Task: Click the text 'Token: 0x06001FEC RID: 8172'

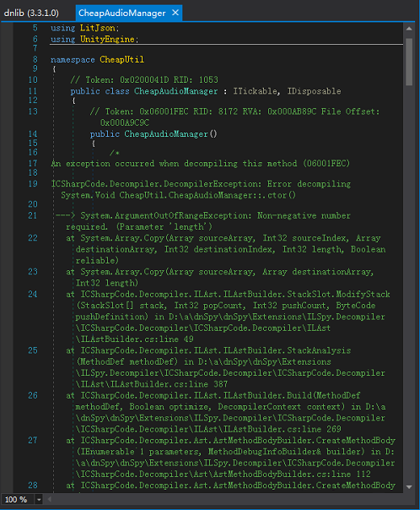Action: point(171,111)
